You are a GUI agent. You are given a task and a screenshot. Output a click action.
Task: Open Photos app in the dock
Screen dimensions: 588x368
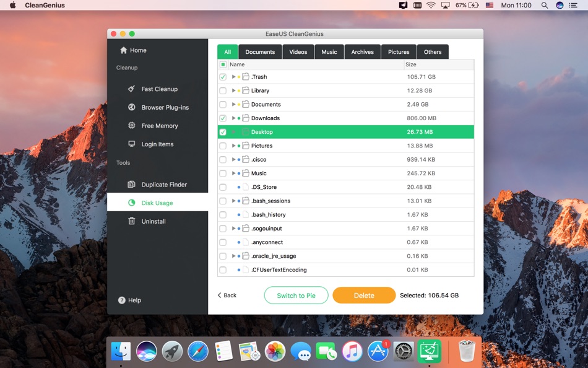pyautogui.click(x=275, y=351)
